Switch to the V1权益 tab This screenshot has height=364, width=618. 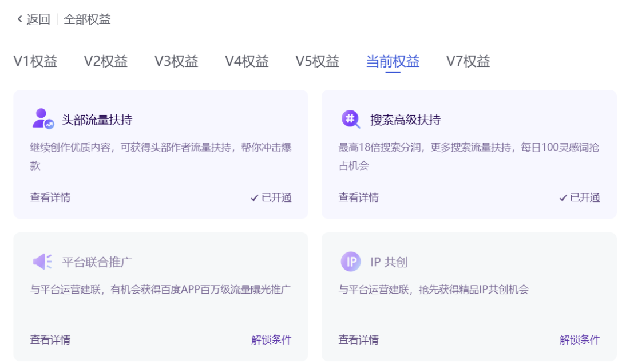tap(35, 61)
